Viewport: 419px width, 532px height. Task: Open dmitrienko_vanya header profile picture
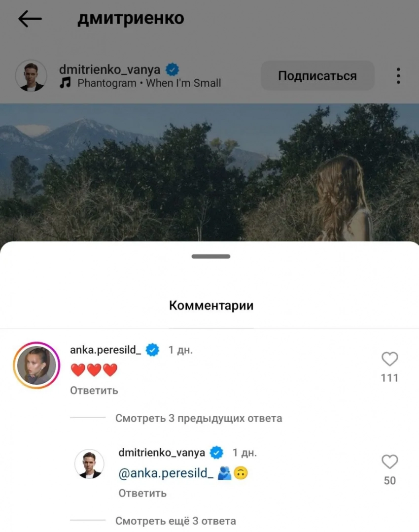[x=31, y=76]
